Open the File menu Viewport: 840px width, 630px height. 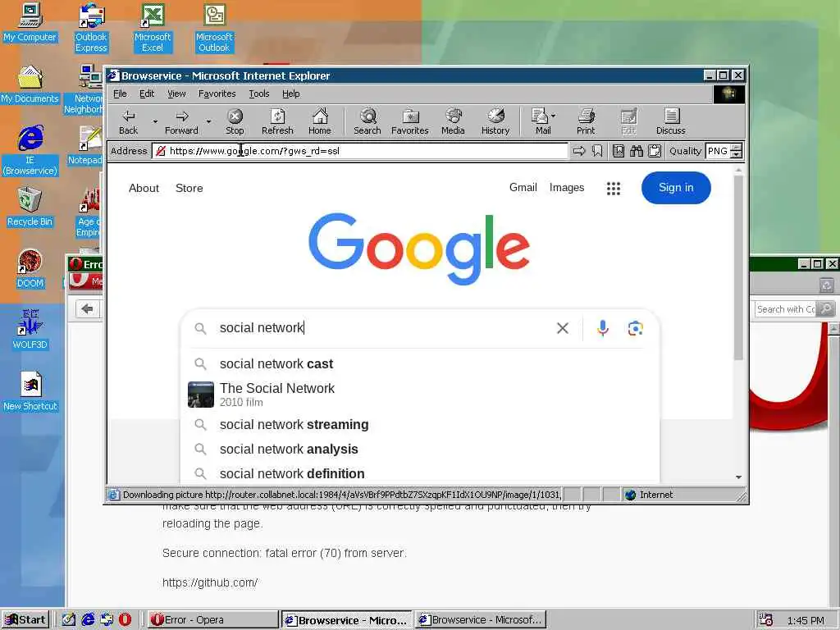120,94
